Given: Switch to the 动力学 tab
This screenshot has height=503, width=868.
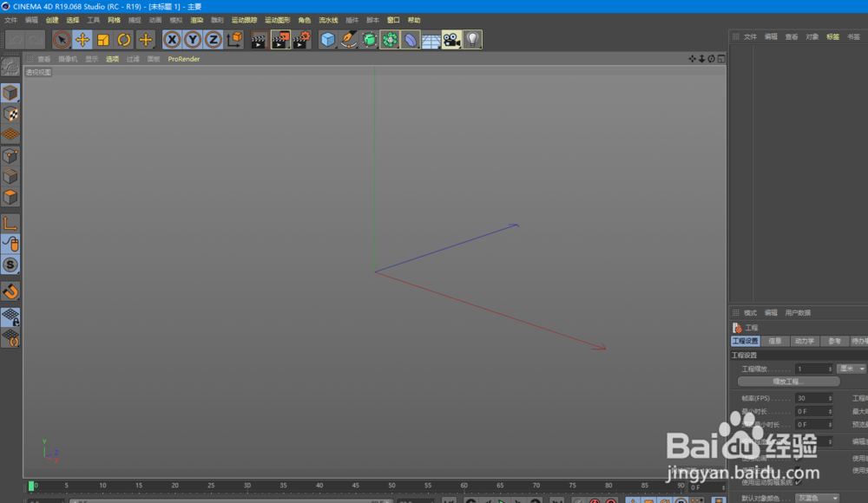Looking at the screenshot, I should click(806, 341).
